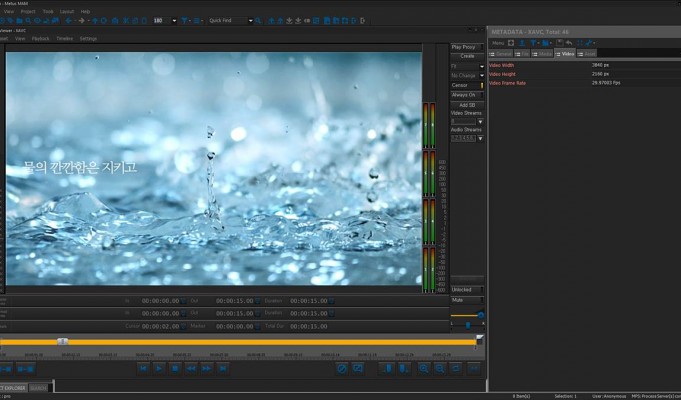Image resolution: width=681 pixels, height=400 pixels.
Task: Jump to clip start in viewer transport
Action: tap(143, 369)
